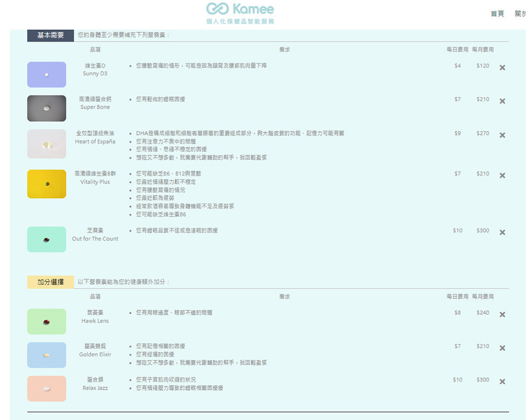Screen dimensions: 526x420
Task: Click the 您可能缺乏B6、B12與葉酸 bullet
Action: pos(168,174)
